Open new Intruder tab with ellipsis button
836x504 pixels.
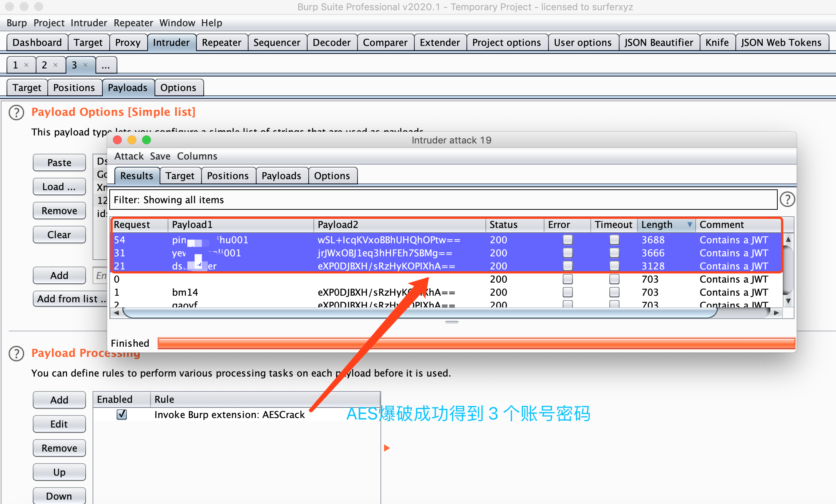click(x=106, y=65)
